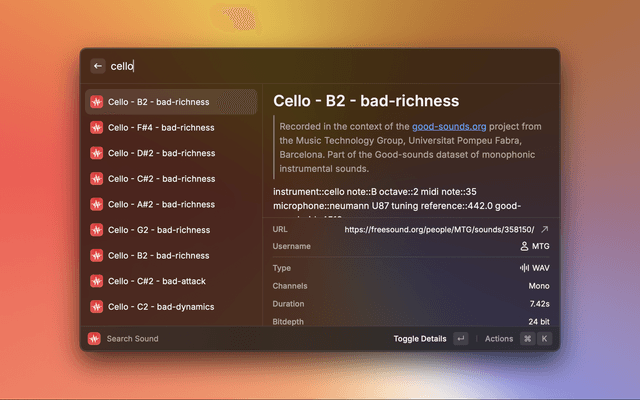
Task: Open the Actions menu
Action: point(498,339)
